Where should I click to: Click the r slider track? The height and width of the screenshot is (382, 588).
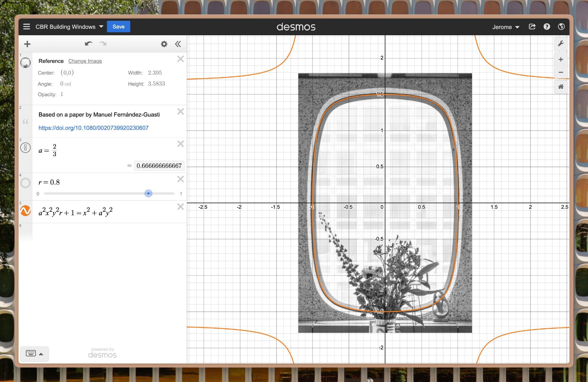pyautogui.click(x=109, y=193)
